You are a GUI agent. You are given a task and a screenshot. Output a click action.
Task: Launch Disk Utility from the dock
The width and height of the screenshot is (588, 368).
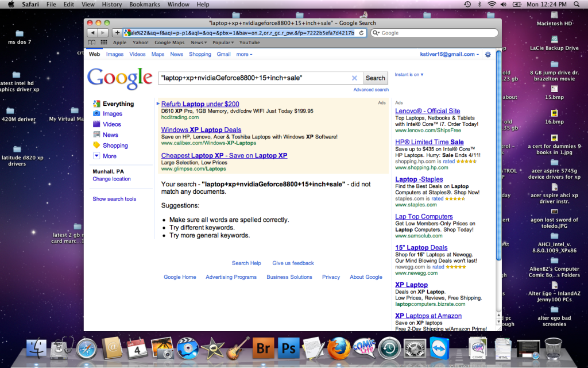point(61,348)
